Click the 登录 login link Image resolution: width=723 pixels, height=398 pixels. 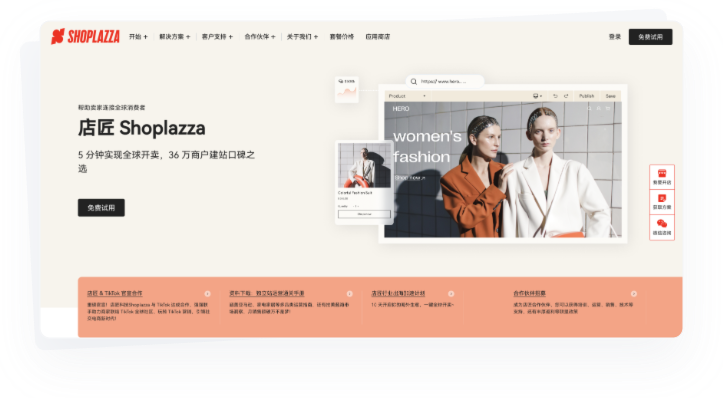615,36
